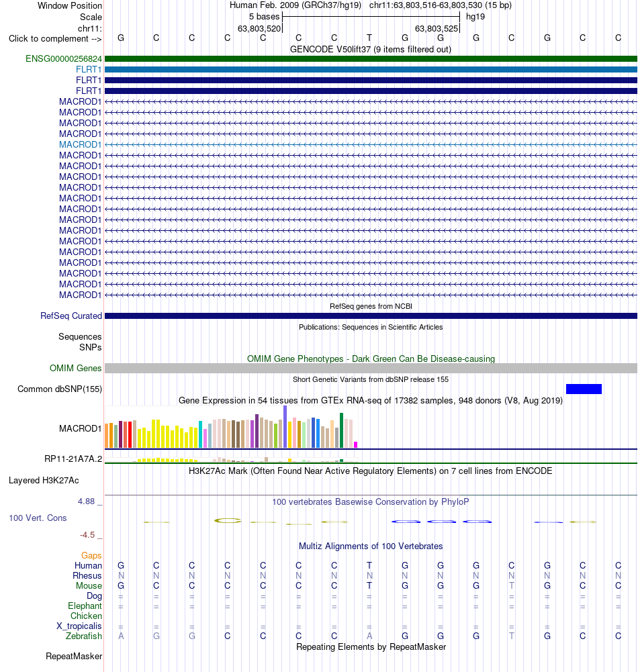Screen dimensions: 638x672
Task: Open the OMIM Genes label
Action: [75, 368]
